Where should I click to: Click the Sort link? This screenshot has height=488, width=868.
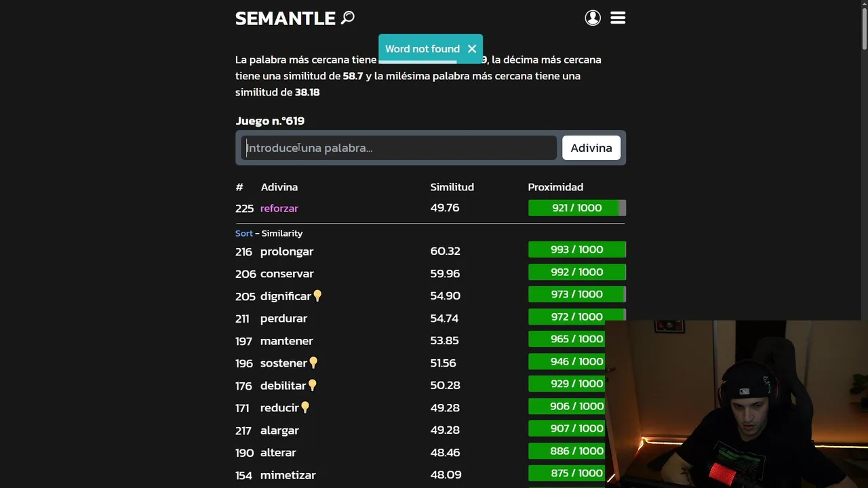243,233
